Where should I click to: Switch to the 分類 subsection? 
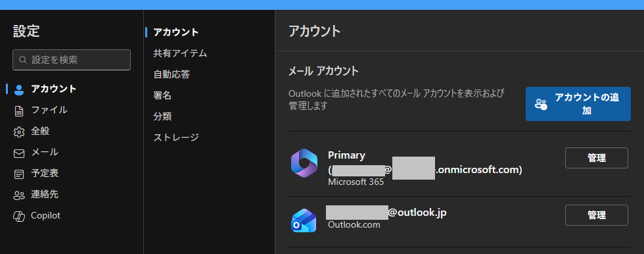162,116
